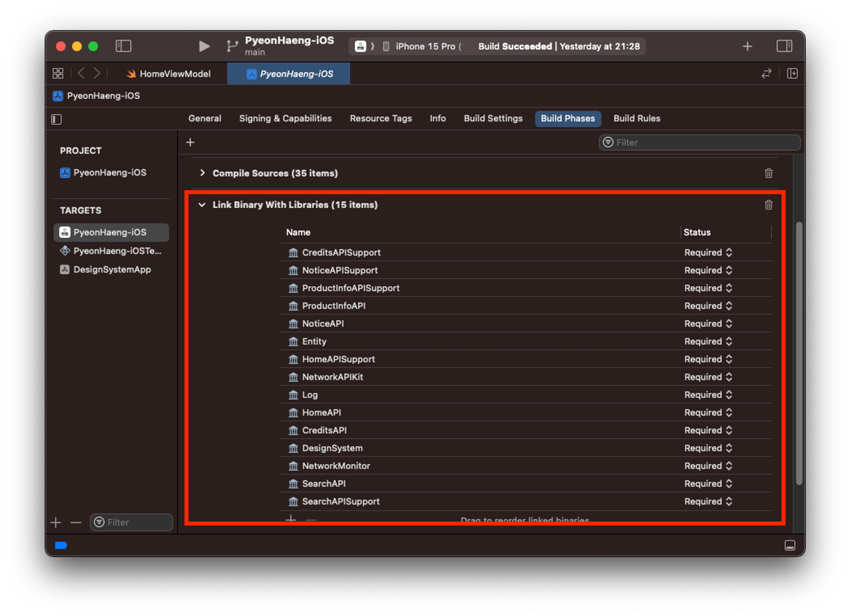Click the Run play button
This screenshot has height=616, width=850.
point(204,46)
